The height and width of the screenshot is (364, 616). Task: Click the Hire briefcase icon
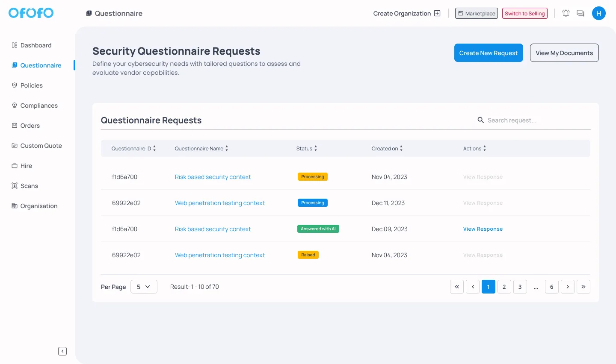coord(15,166)
